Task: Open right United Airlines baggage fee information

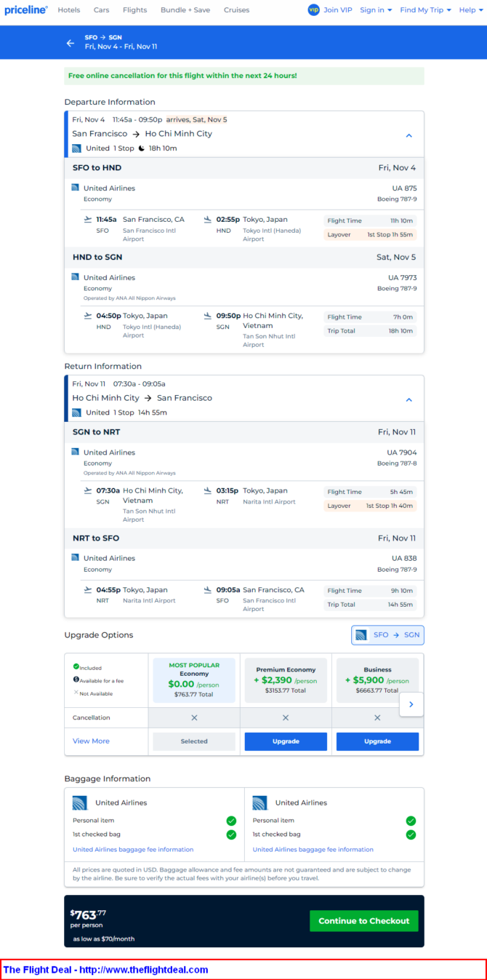Action: tap(313, 849)
